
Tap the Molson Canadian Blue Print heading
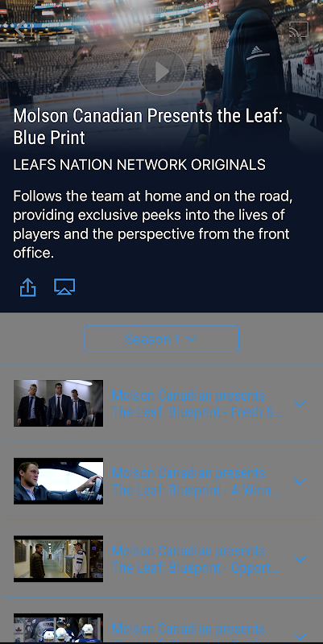tap(148, 126)
